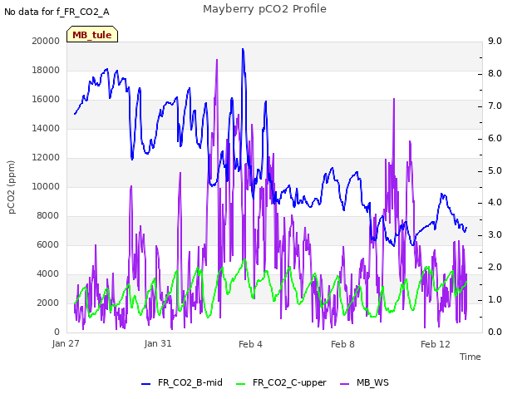Click the purple wind speed peak near Feb 10
The height and width of the screenshot is (399, 532).
pos(394,100)
